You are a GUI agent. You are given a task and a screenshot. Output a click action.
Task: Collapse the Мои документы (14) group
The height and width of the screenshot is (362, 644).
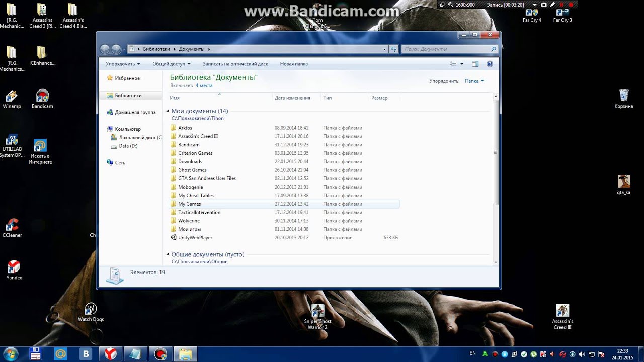(x=168, y=111)
